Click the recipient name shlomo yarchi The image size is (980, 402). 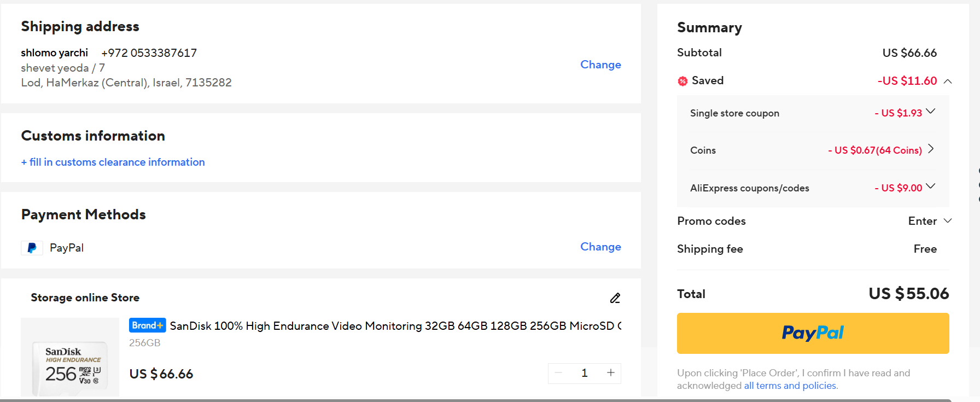(54, 53)
